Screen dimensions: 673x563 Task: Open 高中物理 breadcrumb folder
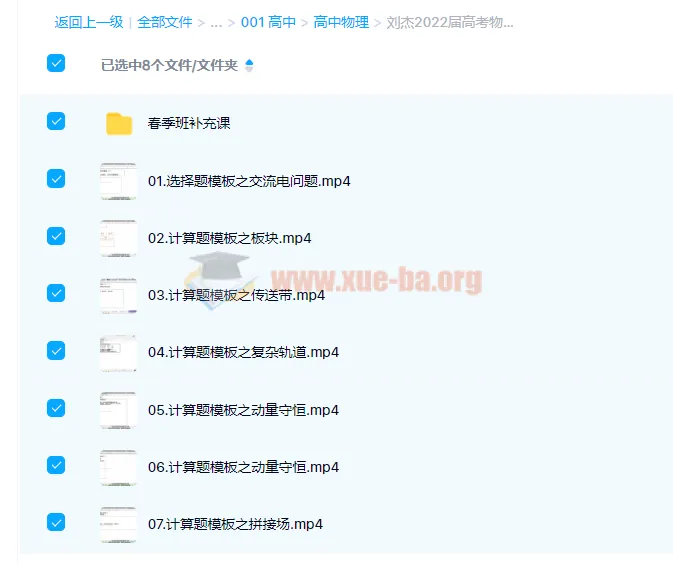pos(340,22)
